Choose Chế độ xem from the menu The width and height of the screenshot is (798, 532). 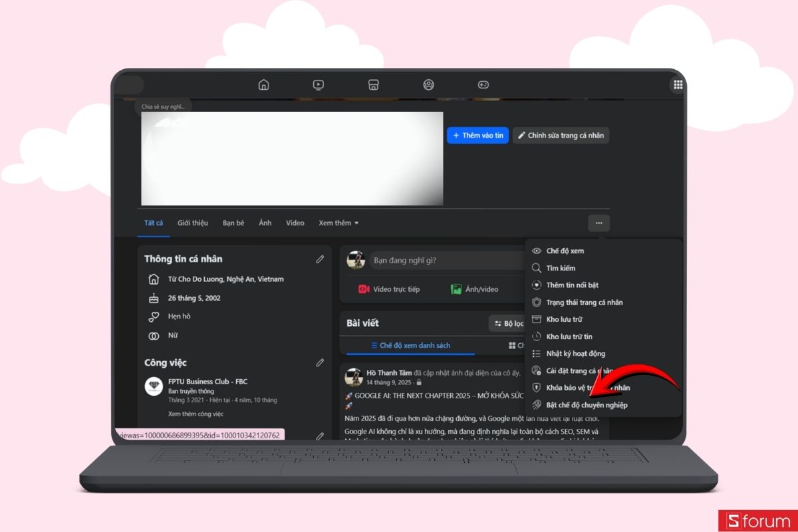click(565, 251)
